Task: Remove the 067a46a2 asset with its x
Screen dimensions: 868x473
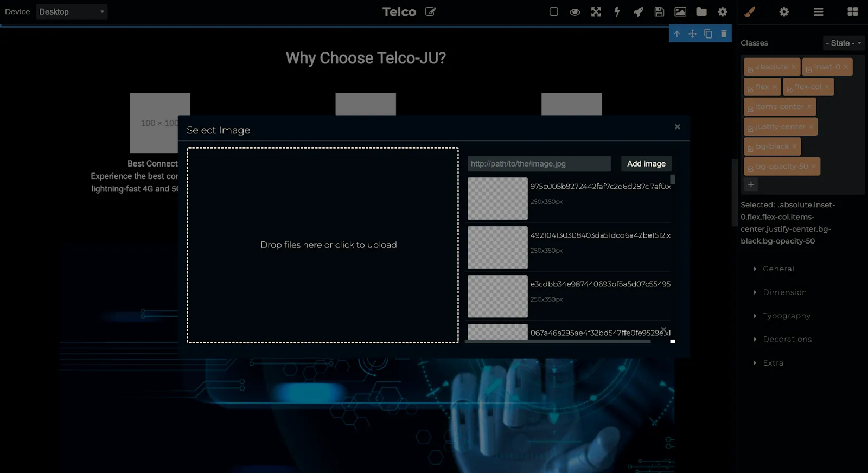Action: pyautogui.click(x=663, y=329)
